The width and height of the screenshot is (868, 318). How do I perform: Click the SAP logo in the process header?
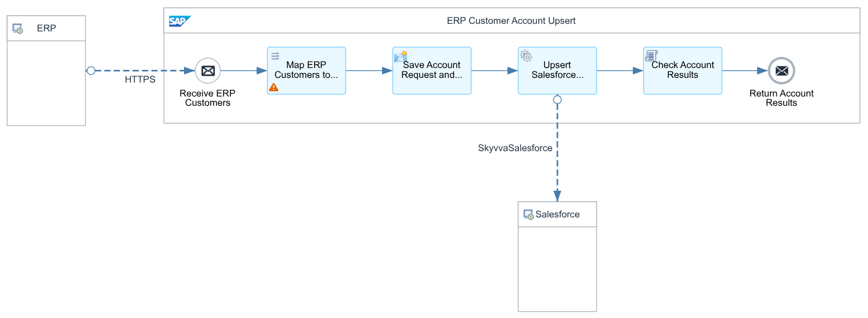click(179, 21)
